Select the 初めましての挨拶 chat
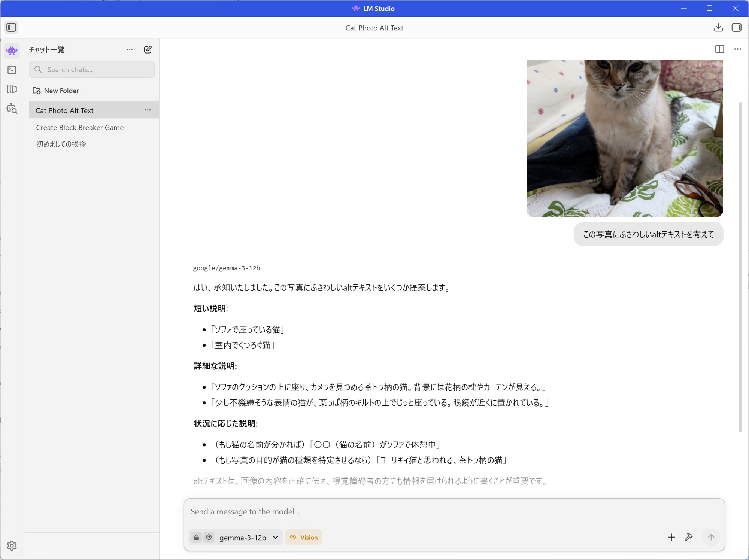 pyautogui.click(x=61, y=144)
